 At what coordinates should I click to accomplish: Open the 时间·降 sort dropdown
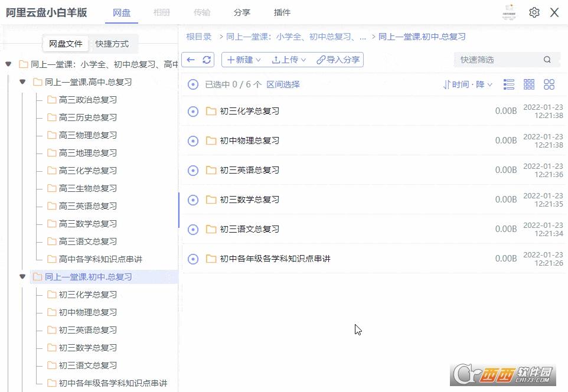(468, 84)
